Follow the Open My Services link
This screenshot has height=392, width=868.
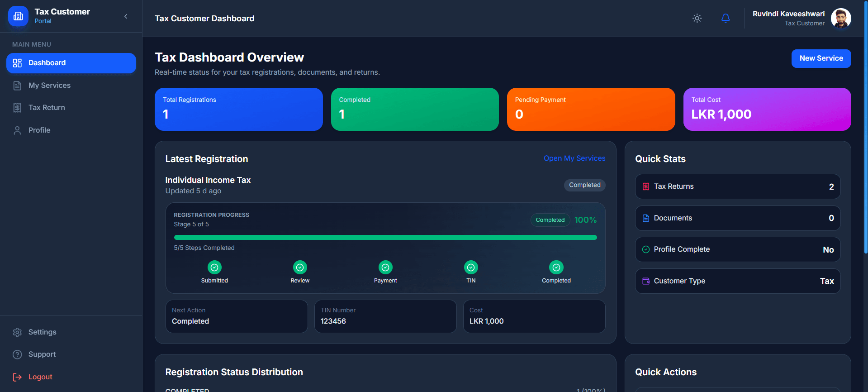point(574,158)
